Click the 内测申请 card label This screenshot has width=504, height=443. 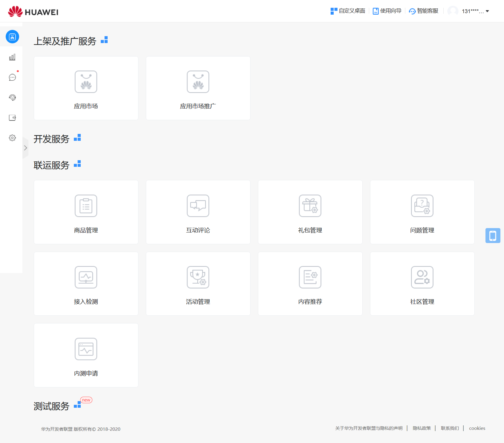tap(86, 373)
